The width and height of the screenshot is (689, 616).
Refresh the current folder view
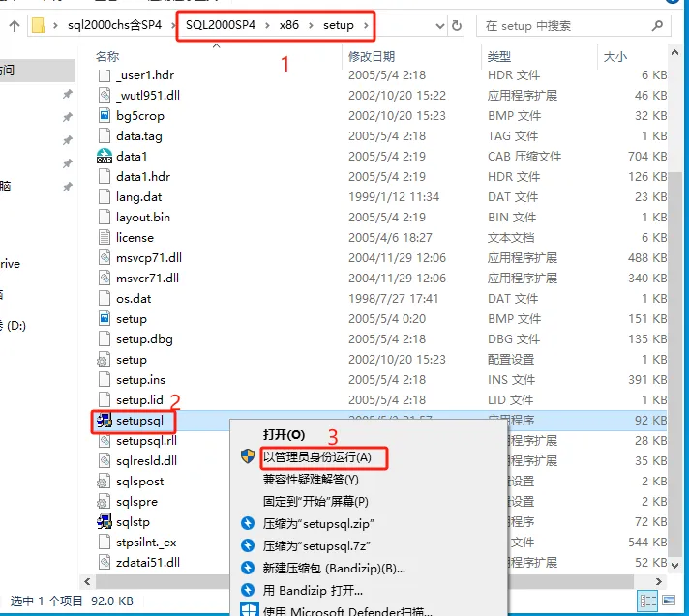tap(457, 26)
